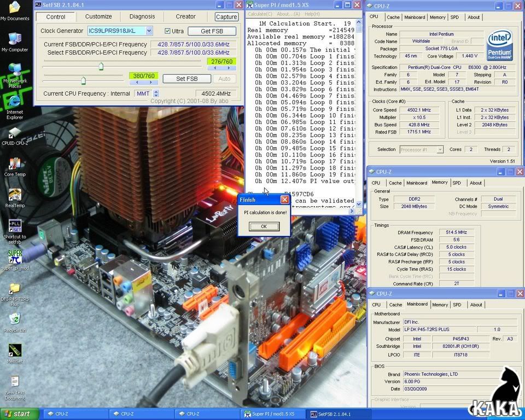The width and height of the screenshot is (525, 420).
Task: Open Calculate(C) menu in Super PI
Action: coord(260,14)
